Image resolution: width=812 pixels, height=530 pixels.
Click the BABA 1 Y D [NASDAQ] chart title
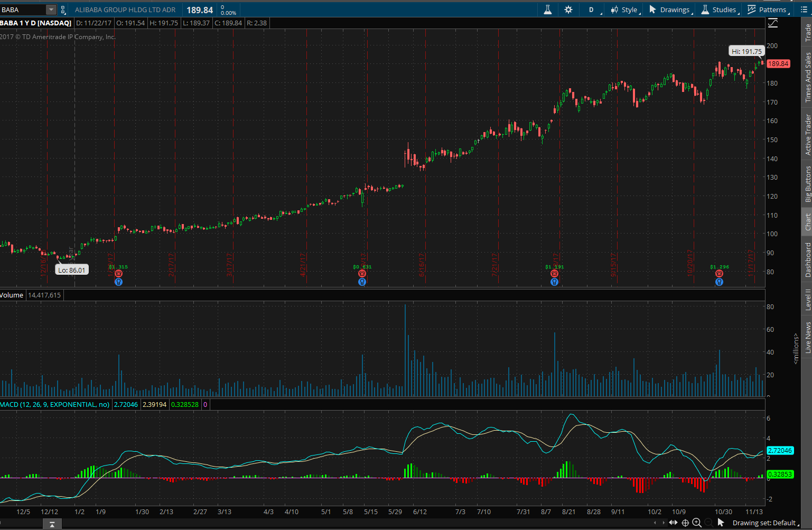pos(36,23)
